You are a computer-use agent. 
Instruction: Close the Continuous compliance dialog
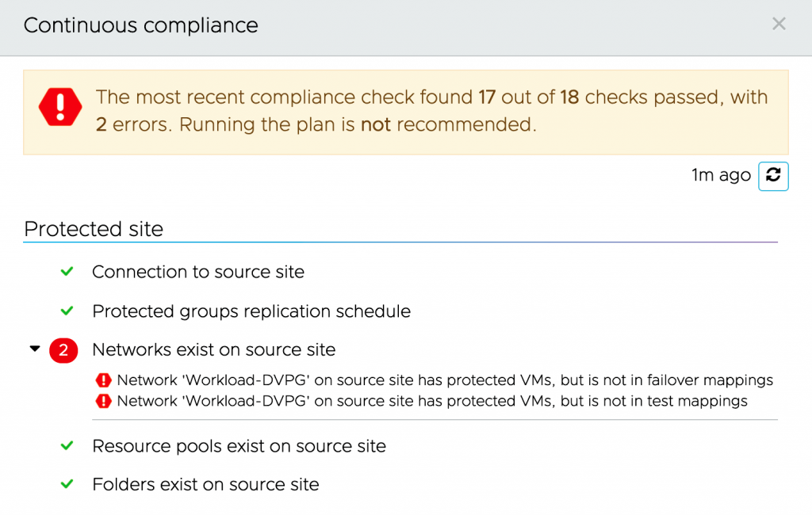pyautogui.click(x=779, y=24)
